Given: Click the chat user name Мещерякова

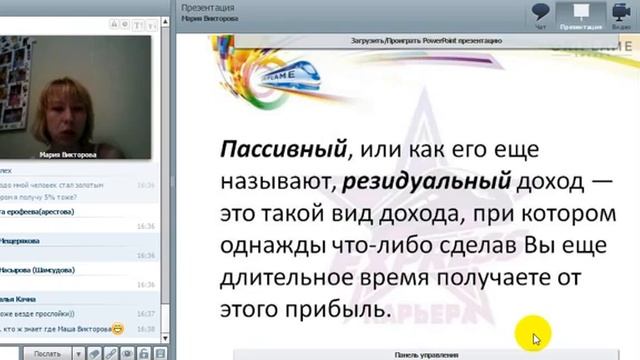Looking at the screenshot, I should tap(20, 241).
